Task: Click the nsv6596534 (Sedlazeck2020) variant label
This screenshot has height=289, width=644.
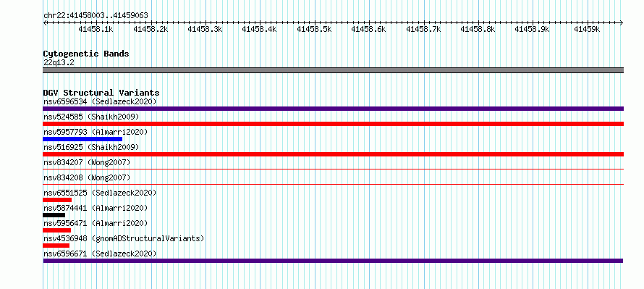Action: click(100, 101)
